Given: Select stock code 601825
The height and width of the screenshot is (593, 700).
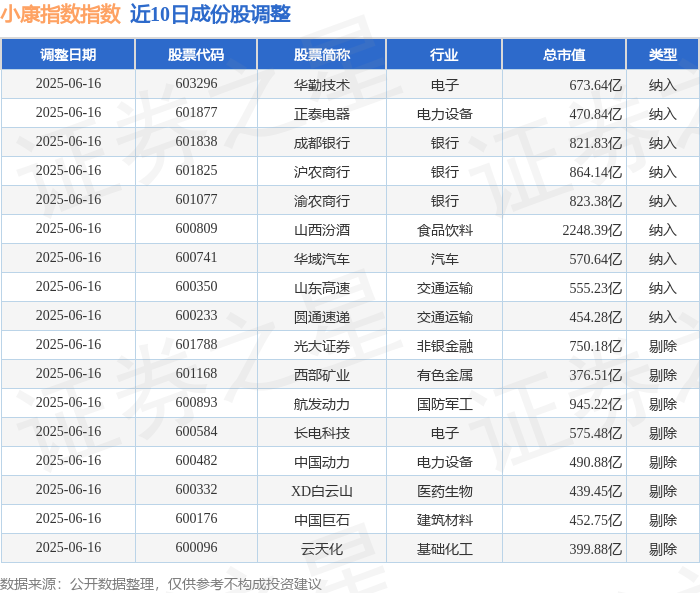Looking at the screenshot, I should tap(196, 171).
